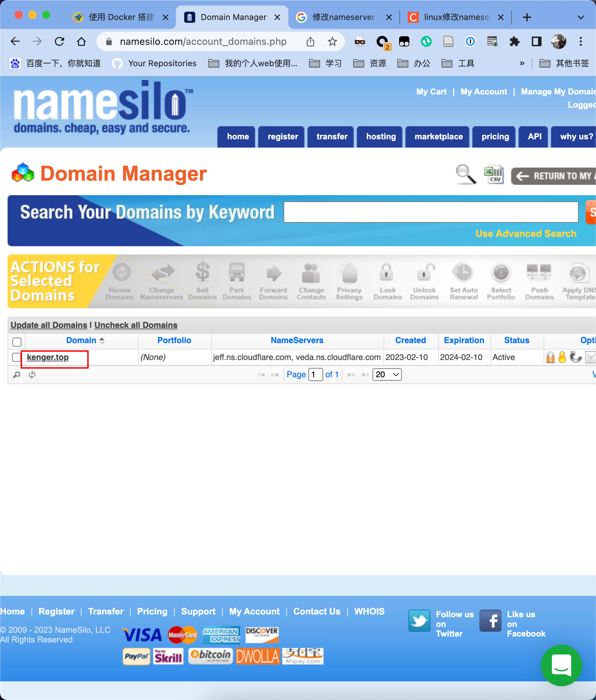Image resolution: width=596 pixels, height=700 pixels.
Task: Open Your Repositories bookmark
Action: [x=154, y=63]
